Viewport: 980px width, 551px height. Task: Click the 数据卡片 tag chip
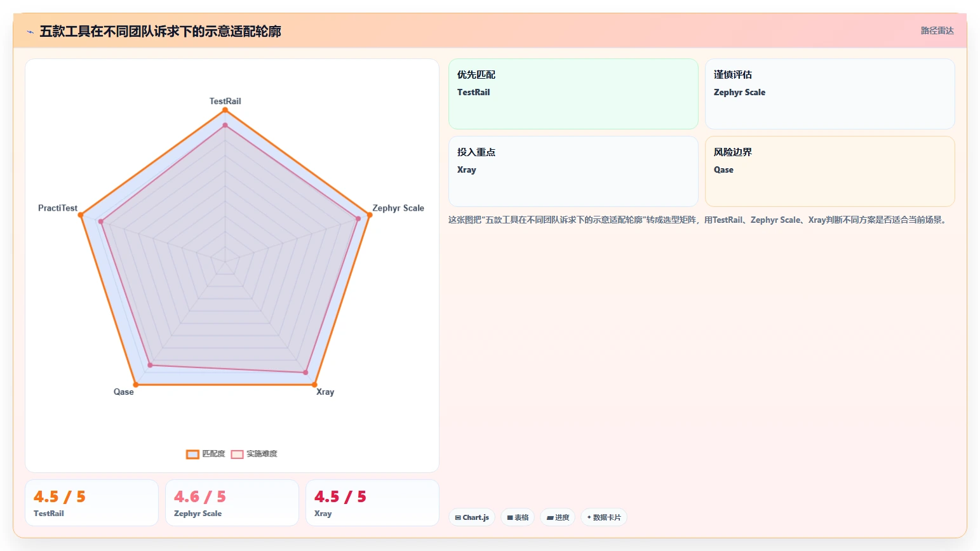604,517
